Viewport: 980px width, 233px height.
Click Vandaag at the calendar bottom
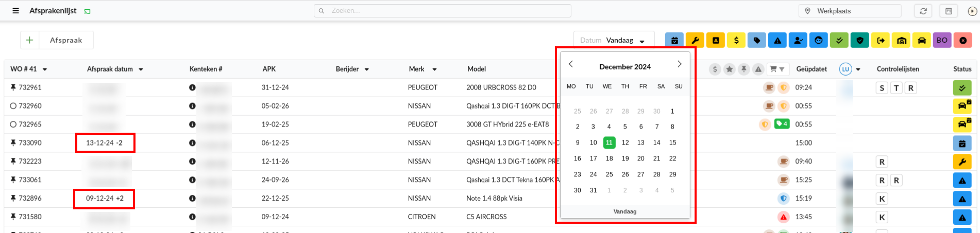(624, 211)
